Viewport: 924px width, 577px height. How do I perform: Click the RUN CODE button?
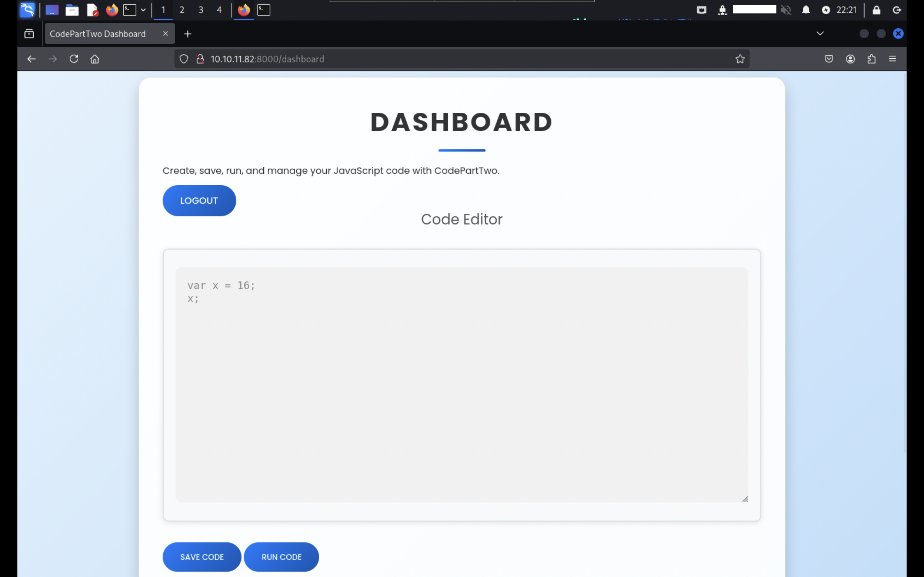[x=281, y=557]
